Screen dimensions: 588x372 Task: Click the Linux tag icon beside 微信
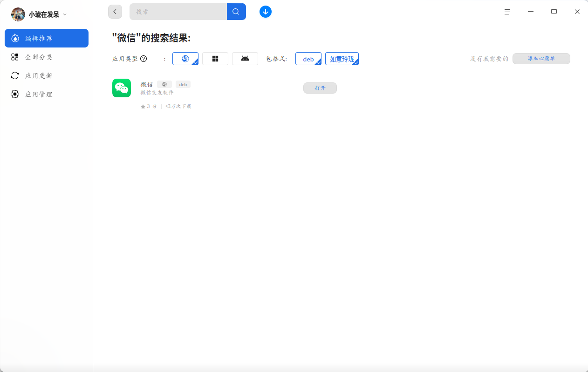click(164, 84)
